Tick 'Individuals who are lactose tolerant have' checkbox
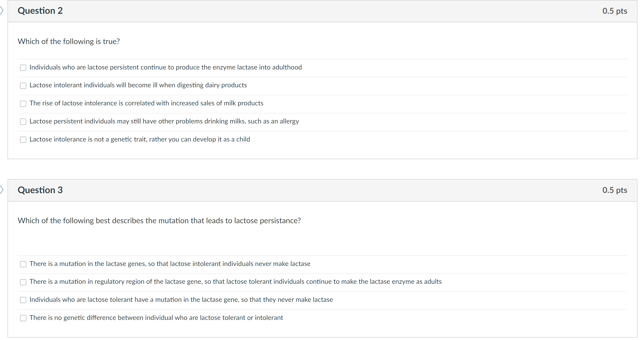Image resolution: width=644 pixels, height=340 pixels. coord(23,300)
